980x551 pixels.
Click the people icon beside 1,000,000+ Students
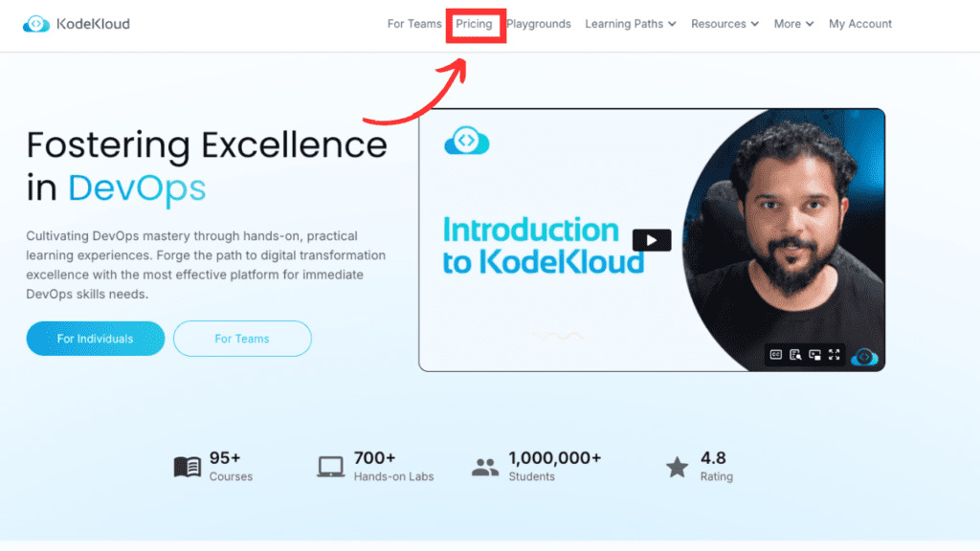point(485,466)
